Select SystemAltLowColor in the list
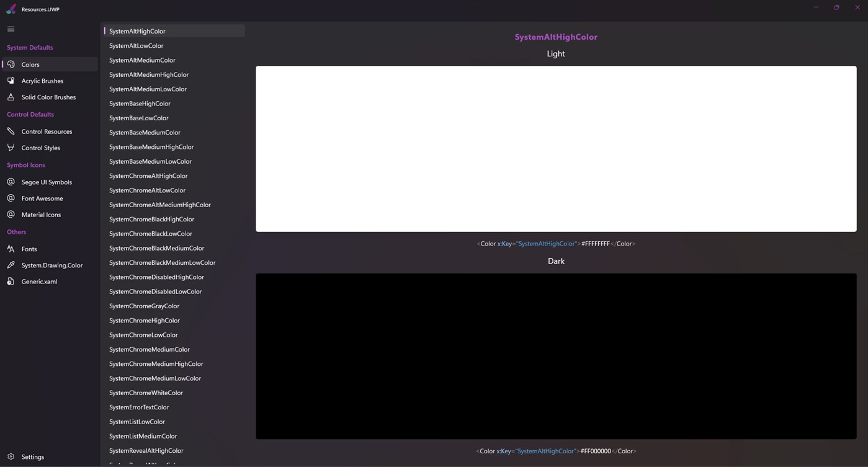 [174, 45]
